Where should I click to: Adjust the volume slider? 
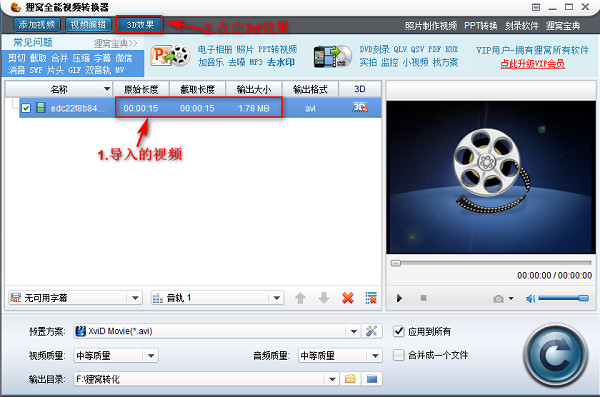coord(563,298)
